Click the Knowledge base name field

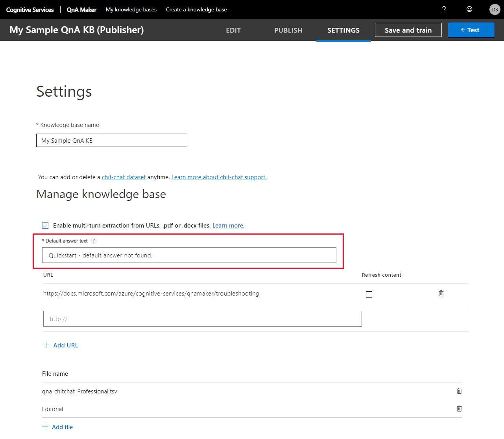(111, 140)
